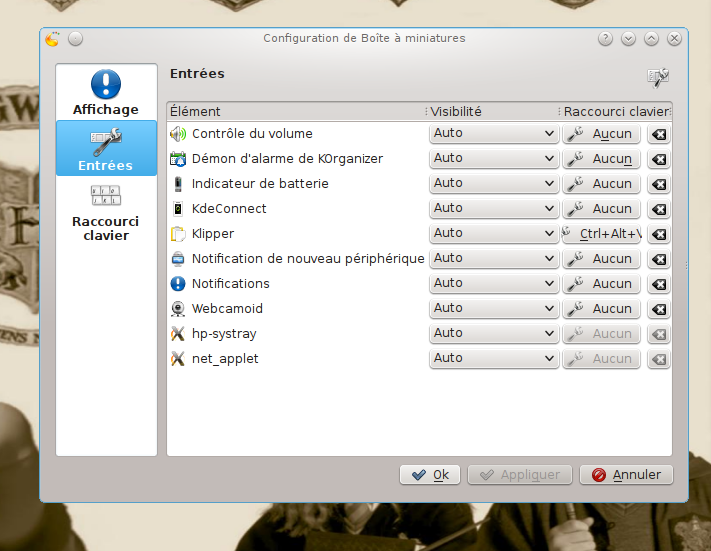Clear shortcut for Indicateur de batterie

659,184
